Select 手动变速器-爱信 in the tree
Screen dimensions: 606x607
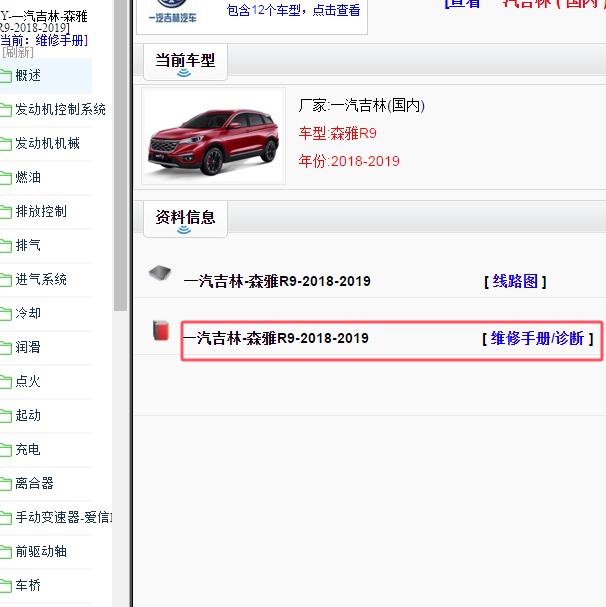pyautogui.click(x=64, y=518)
